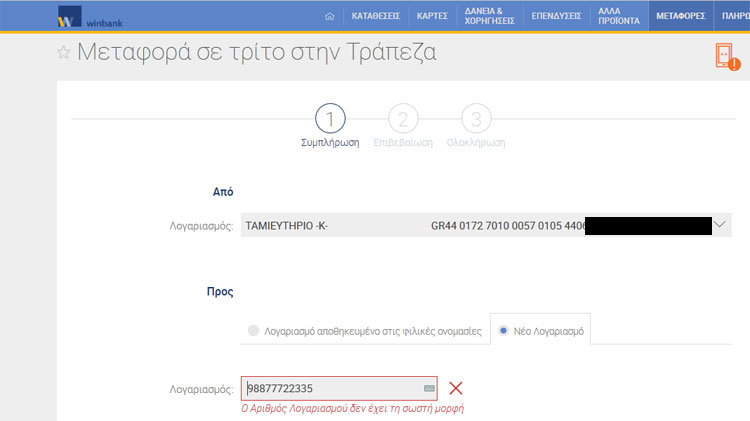Click step 1 Συμπλήρωση circle
This screenshot has width=750, height=421.
coord(330,118)
